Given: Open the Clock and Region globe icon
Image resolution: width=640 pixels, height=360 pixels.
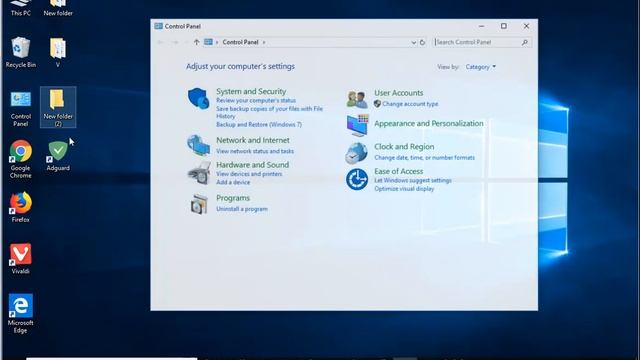Looking at the screenshot, I should (x=356, y=153).
